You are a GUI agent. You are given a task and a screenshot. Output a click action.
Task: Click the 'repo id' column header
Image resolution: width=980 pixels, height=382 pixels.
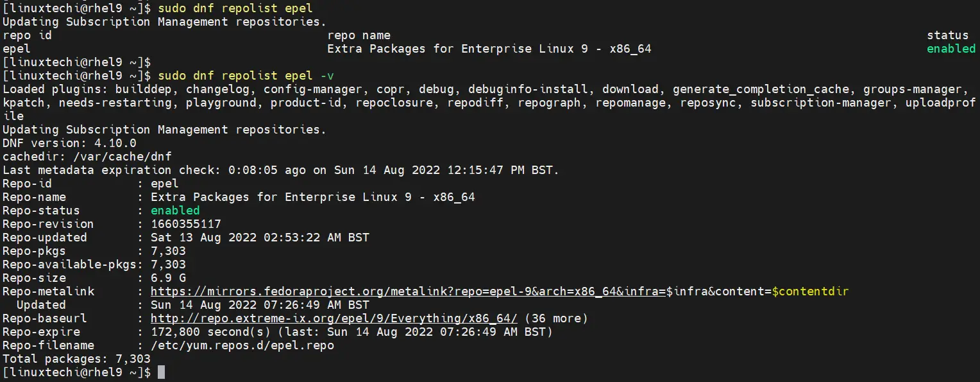[27, 35]
